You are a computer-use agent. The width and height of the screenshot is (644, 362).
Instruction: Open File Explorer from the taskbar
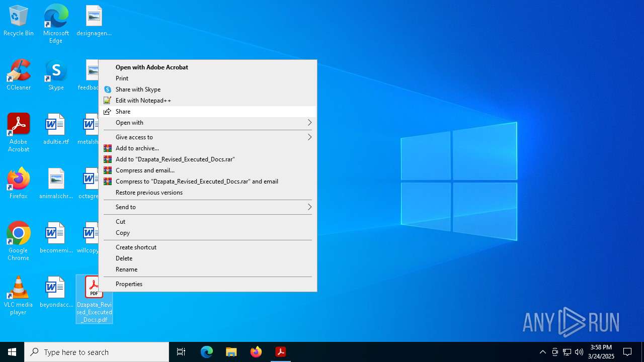pos(231,352)
